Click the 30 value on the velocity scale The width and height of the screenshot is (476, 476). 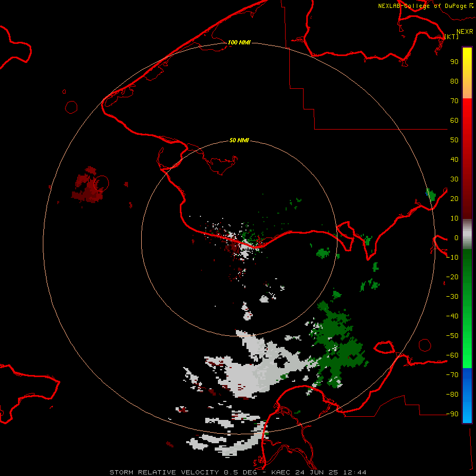[454, 179]
